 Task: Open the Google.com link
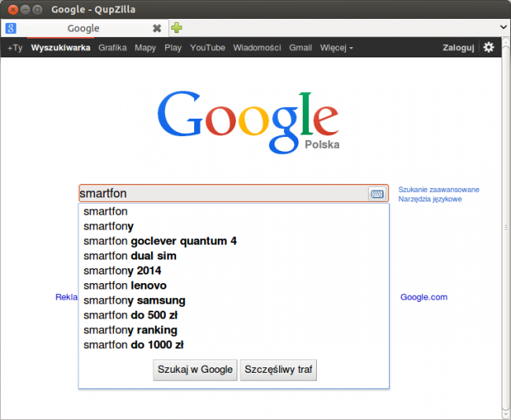click(x=424, y=297)
